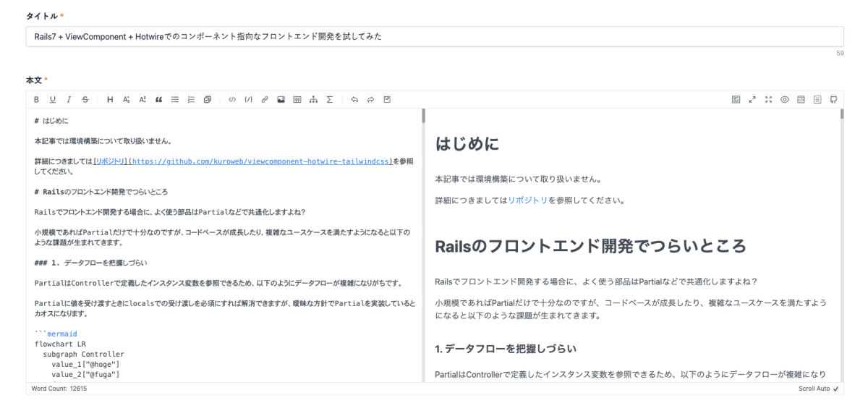Click the GitHub URL in the markdown source

259,163
